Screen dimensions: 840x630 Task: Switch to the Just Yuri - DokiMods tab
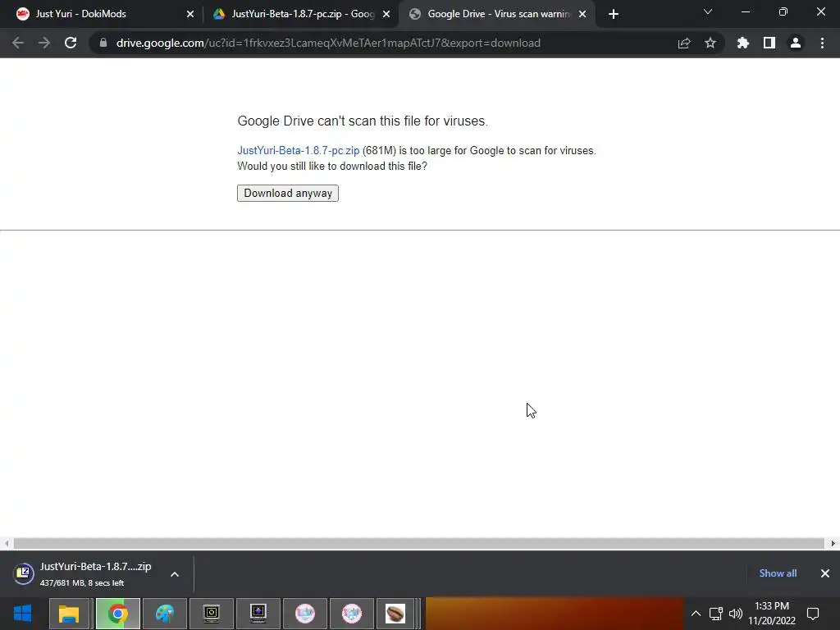(x=105, y=14)
